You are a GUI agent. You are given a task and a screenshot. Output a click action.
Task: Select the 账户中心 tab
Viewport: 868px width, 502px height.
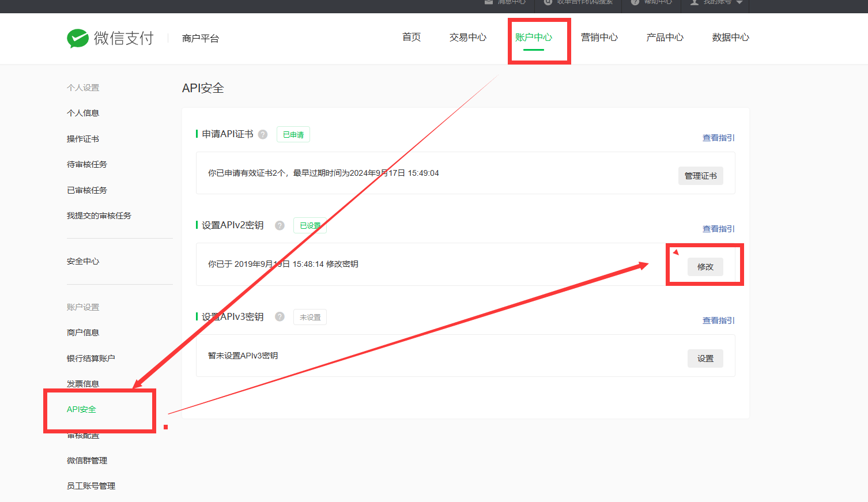(534, 37)
